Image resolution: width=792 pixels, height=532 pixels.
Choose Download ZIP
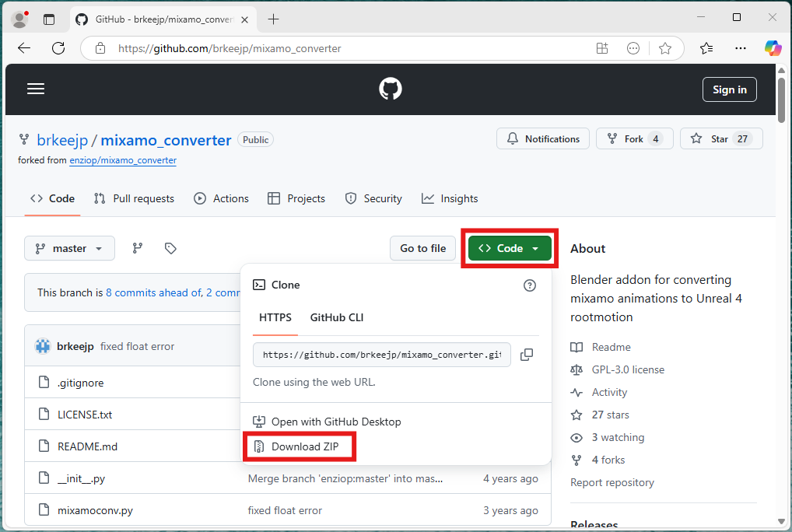(296, 446)
